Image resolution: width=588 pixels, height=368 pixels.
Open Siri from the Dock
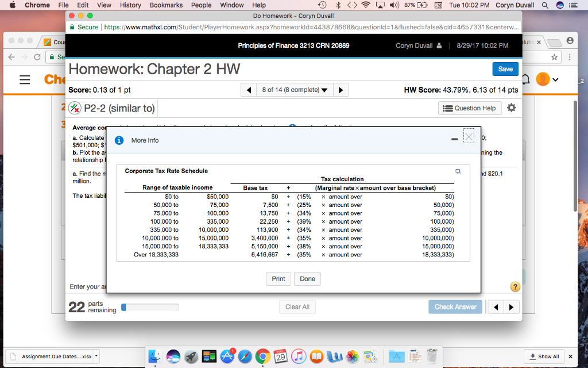[173, 356]
